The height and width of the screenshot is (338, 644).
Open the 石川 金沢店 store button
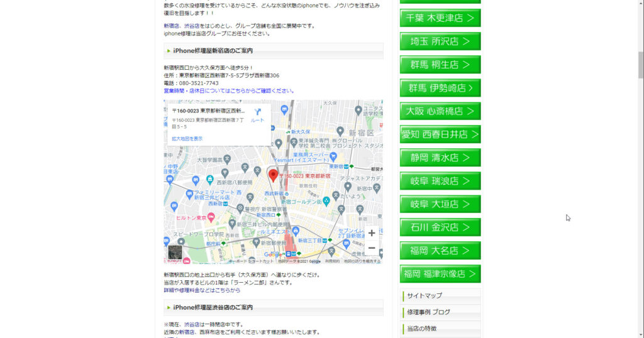440,227
